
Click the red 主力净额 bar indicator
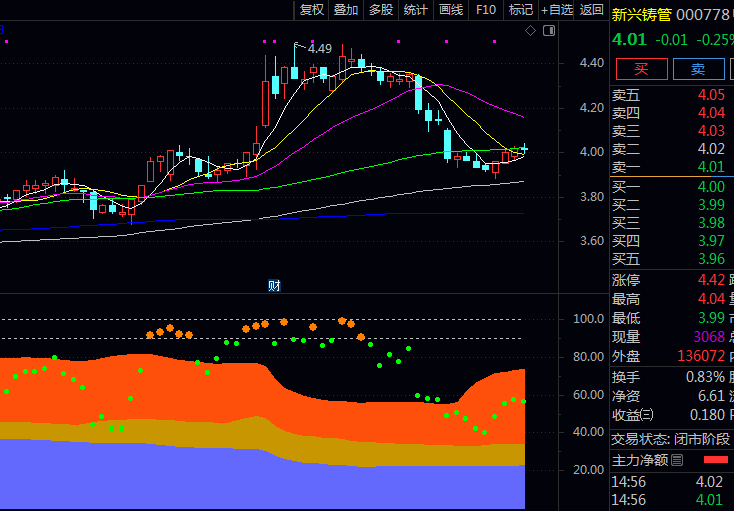[715, 460]
